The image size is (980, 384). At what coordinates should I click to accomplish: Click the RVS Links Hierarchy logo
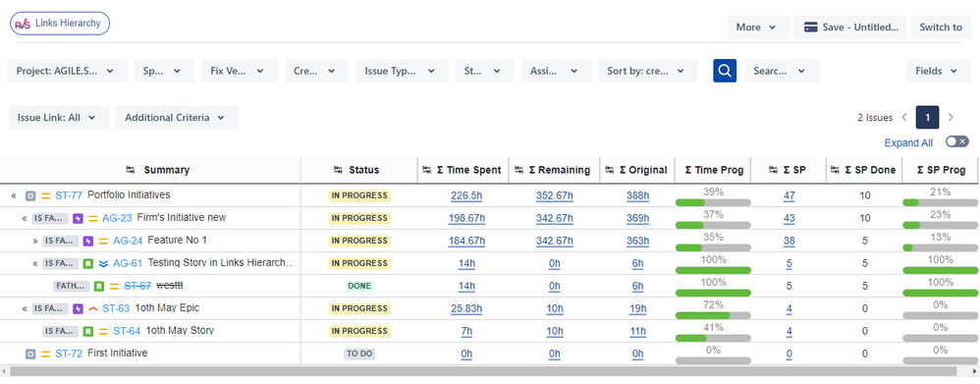coord(60,24)
